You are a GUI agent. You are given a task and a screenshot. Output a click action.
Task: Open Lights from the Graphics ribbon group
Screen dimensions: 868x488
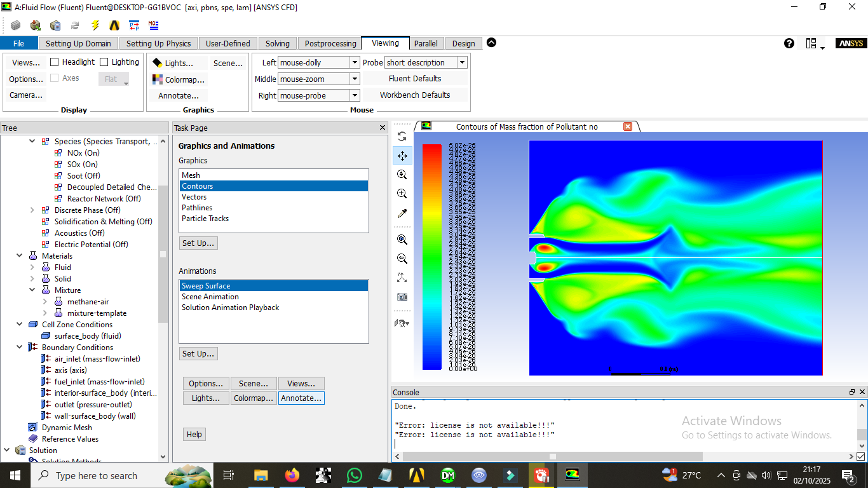click(x=172, y=63)
